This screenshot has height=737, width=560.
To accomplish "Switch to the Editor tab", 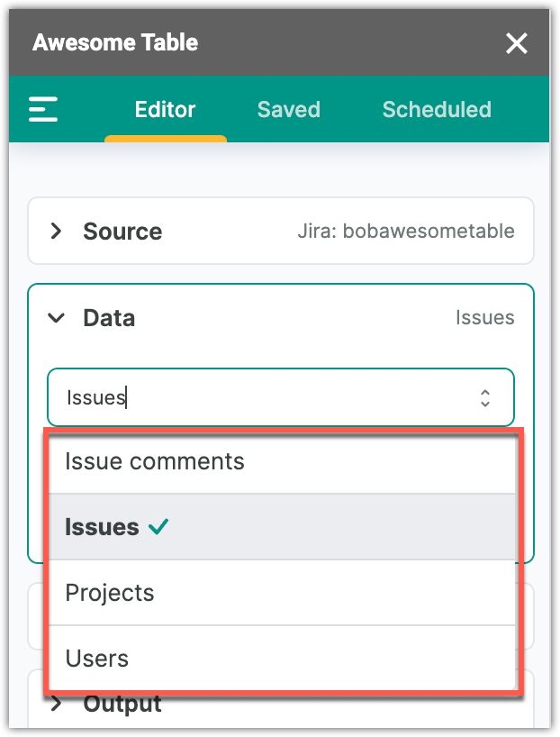I will (x=165, y=110).
